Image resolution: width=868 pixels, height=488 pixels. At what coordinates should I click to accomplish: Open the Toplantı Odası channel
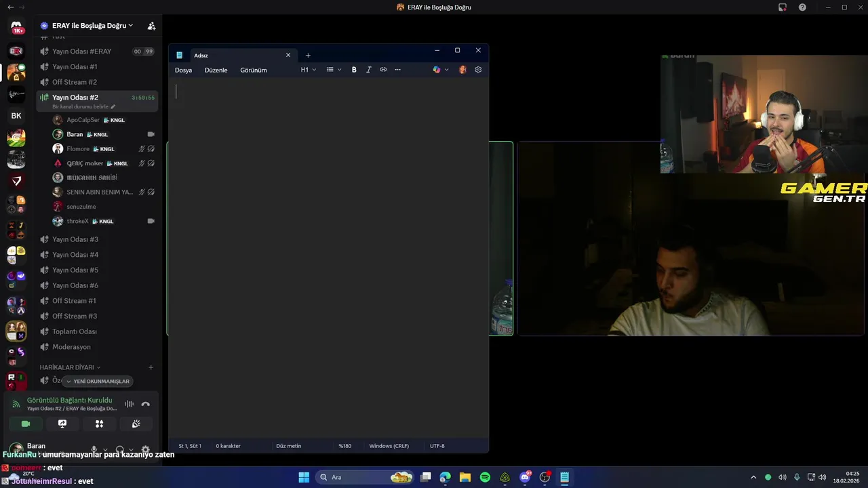97,331
